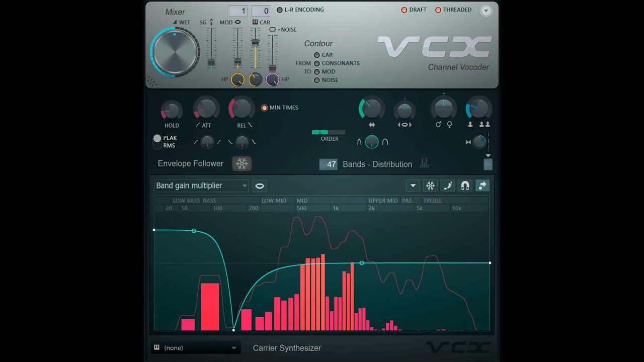Click the freeze snowflake next to Envelope Follower
Image resolution: width=644 pixels, height=362 pixels.
click(x=242, y=164)
